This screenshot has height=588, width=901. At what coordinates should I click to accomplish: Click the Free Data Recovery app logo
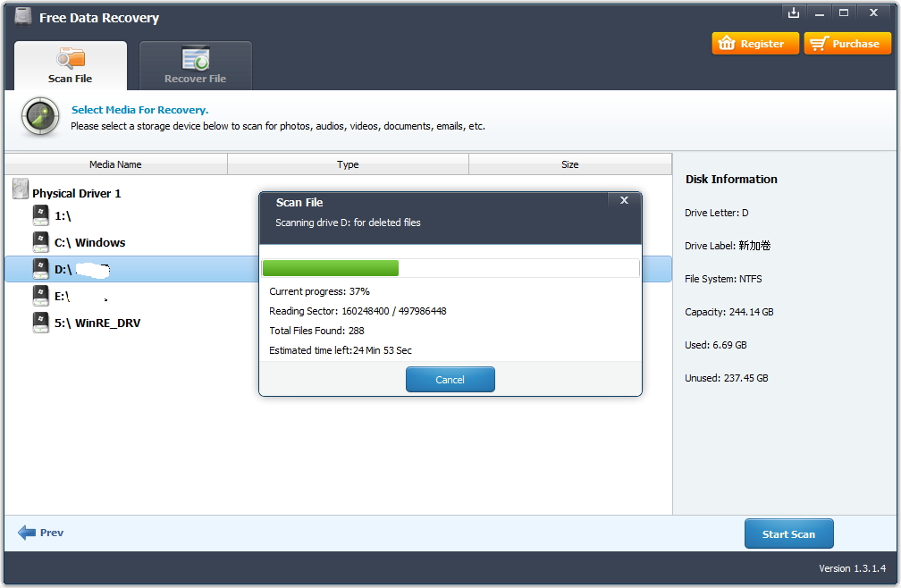23,16
